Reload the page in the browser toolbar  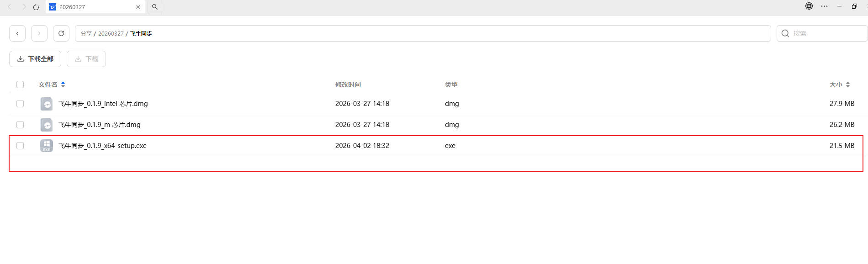tap(36, 7)
